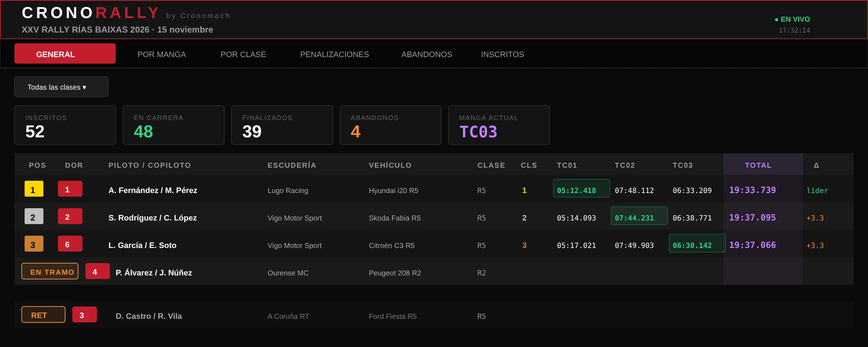Click the Citroën C3 R5 vehicle cell
Screen dimensions: 868x347
[392, 245]
